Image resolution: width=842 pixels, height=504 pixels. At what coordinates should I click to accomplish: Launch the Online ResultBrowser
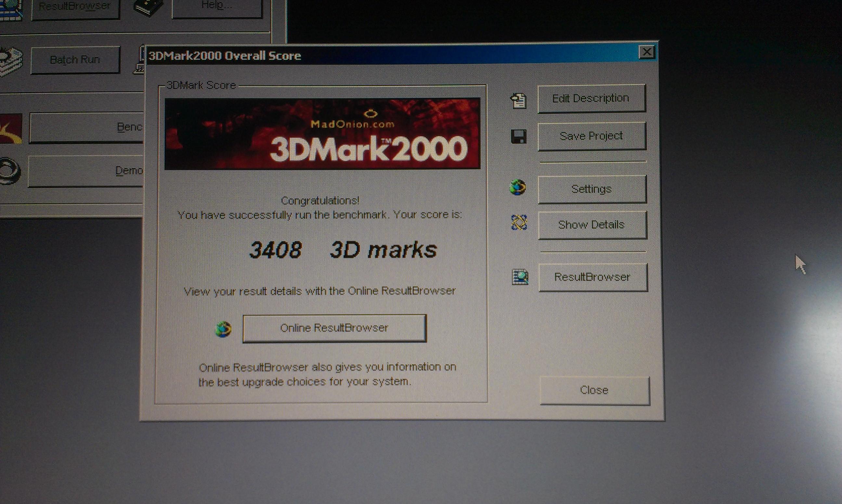334,328
